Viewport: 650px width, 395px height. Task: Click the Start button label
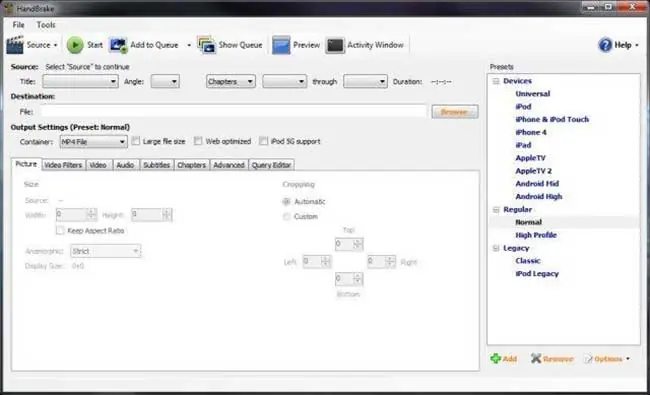coord(95,45)
